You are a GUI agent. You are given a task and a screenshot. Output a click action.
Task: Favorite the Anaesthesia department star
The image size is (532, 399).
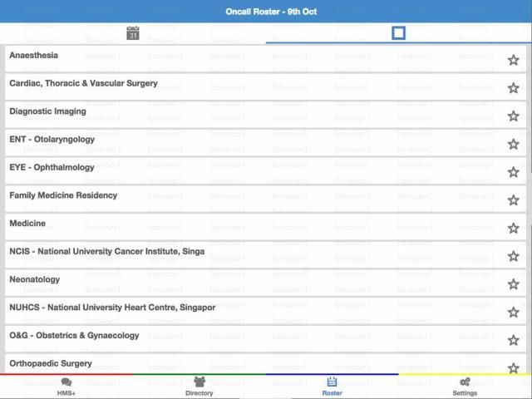pos(513,61)
